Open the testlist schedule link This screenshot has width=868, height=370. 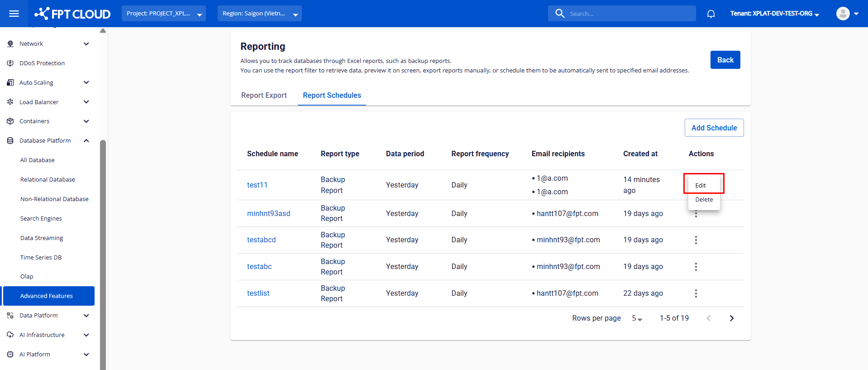[x=258, y=293]
